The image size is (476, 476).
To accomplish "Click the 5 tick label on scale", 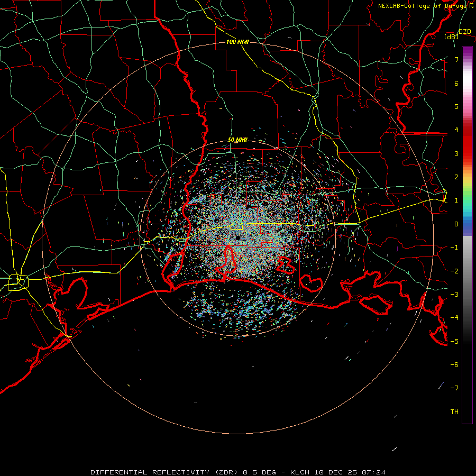I will (456, 106).
